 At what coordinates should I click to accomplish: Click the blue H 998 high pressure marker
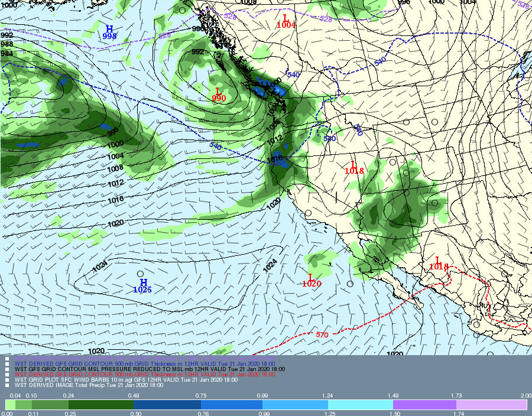(x=109, y=32)
